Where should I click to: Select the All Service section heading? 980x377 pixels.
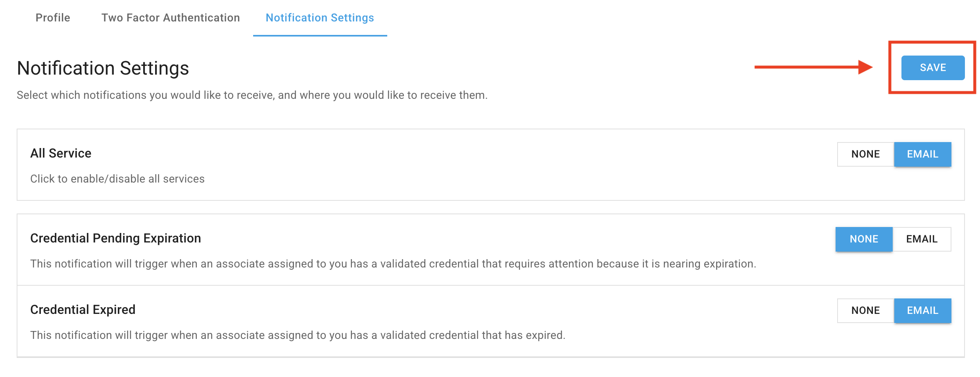[x=61, y=153]
